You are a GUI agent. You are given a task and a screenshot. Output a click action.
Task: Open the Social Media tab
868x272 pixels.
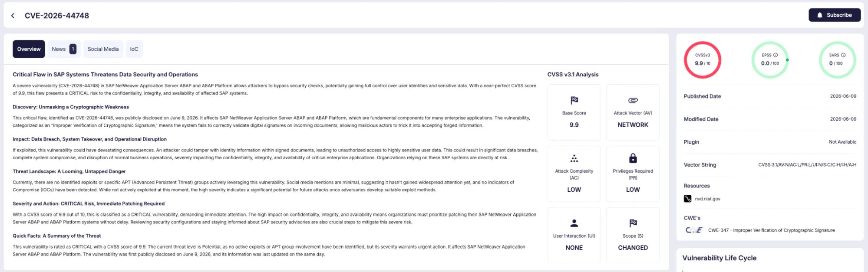coord(103,49)
